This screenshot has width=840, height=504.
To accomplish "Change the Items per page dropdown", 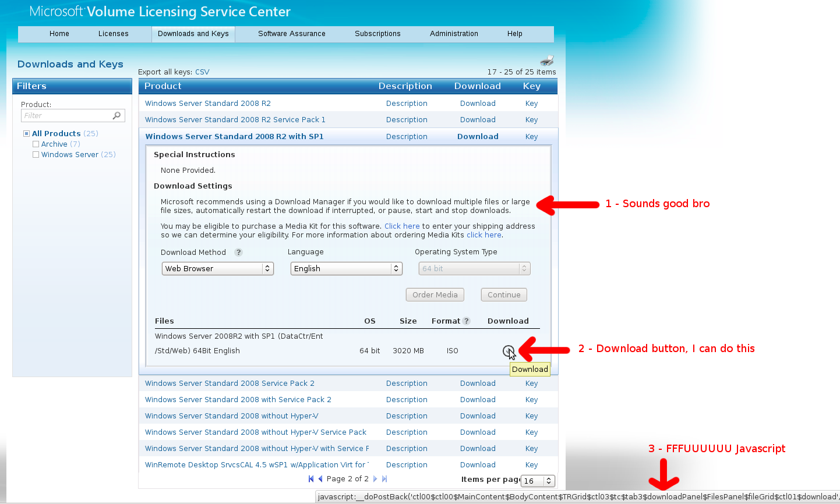I will [x=538, y=481].
